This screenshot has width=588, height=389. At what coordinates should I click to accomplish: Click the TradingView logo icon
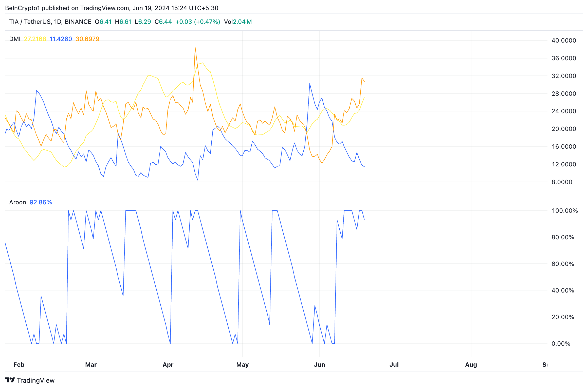pyautogui.click(x=10, y=380)
